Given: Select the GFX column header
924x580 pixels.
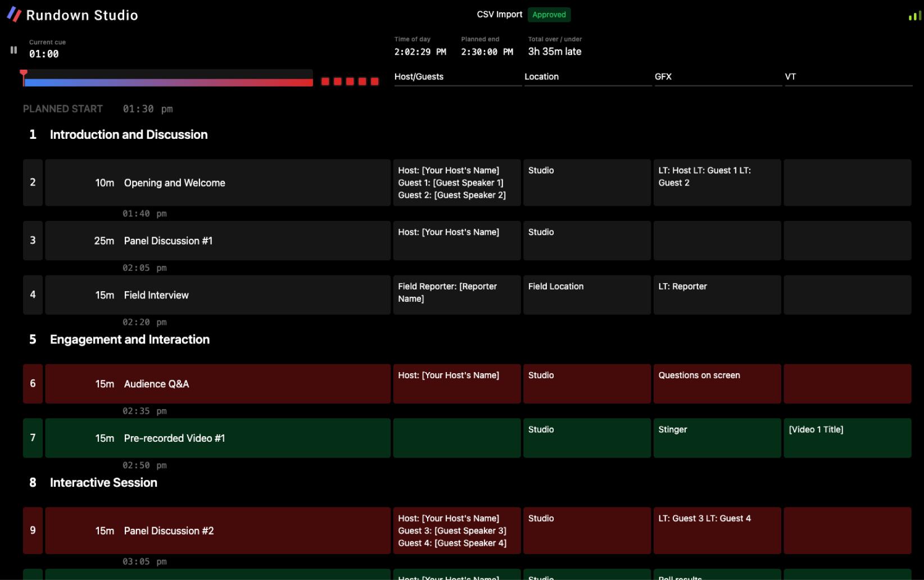Looking at the screenshot, I should (718, 77).
